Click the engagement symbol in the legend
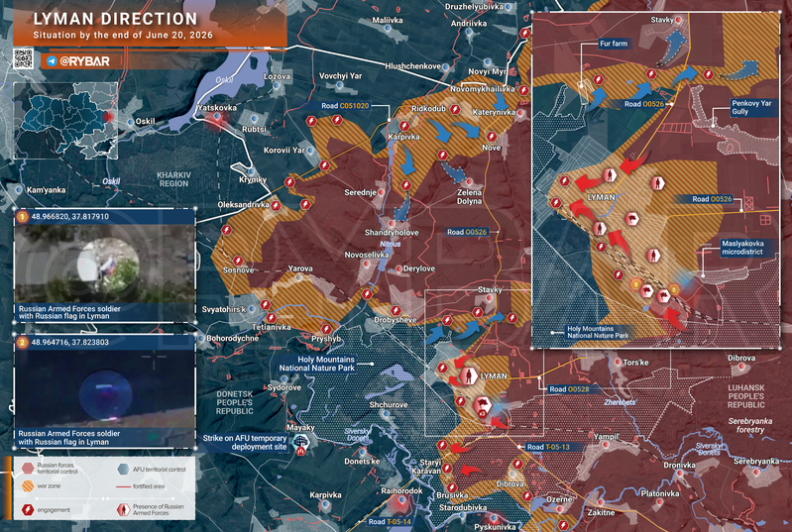The width and height of the screenshot is (792, 532). coord(29,510)
